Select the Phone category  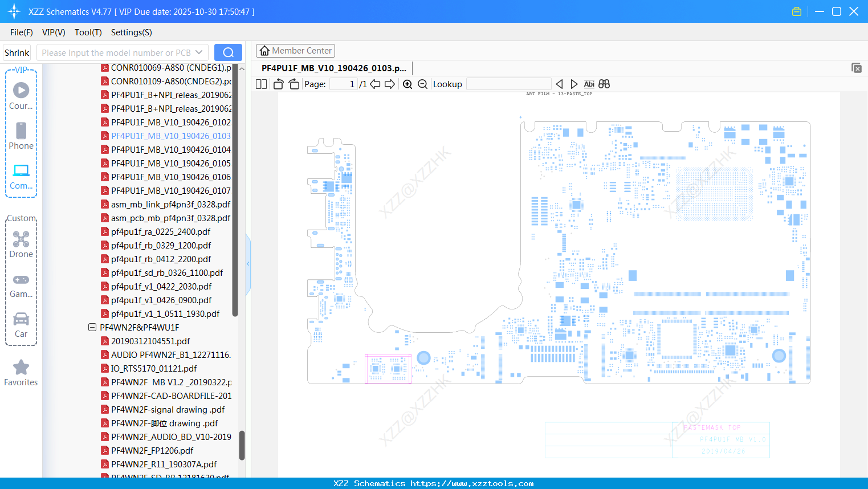21,136
